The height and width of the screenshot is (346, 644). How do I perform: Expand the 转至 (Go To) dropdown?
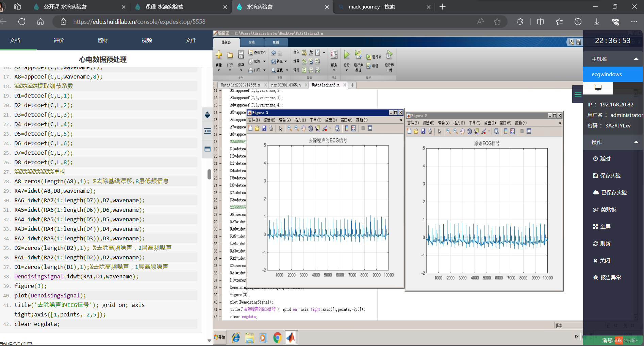pos(286,62)
